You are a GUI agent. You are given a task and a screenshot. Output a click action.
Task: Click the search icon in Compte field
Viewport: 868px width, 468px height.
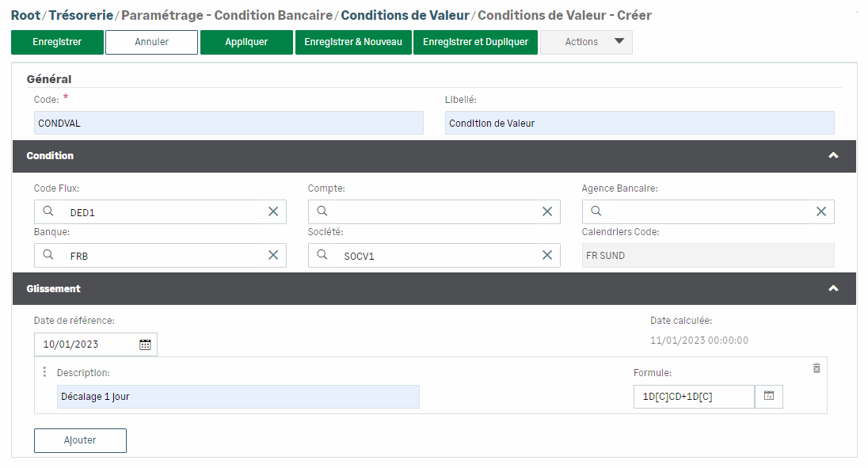pyautogui.click(x=322, y=211)
